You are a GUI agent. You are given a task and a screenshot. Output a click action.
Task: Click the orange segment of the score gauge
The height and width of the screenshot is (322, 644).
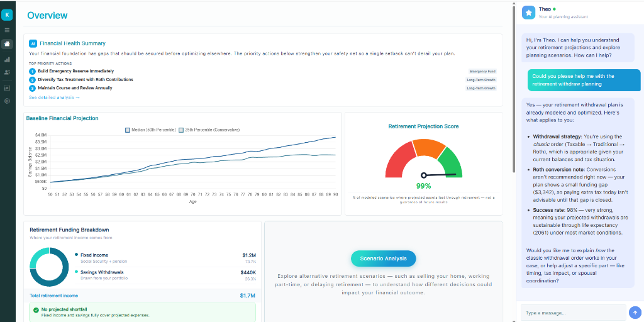coord(429,147)
